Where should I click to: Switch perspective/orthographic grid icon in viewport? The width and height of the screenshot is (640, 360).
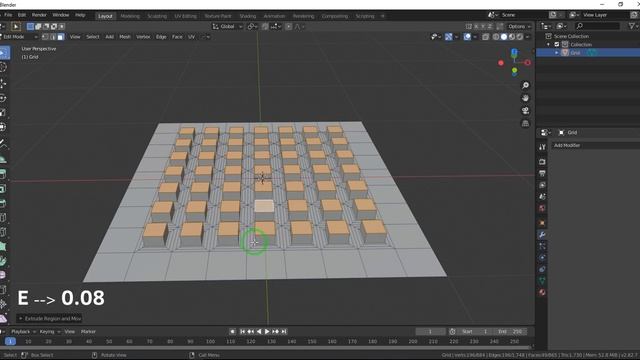525,123
